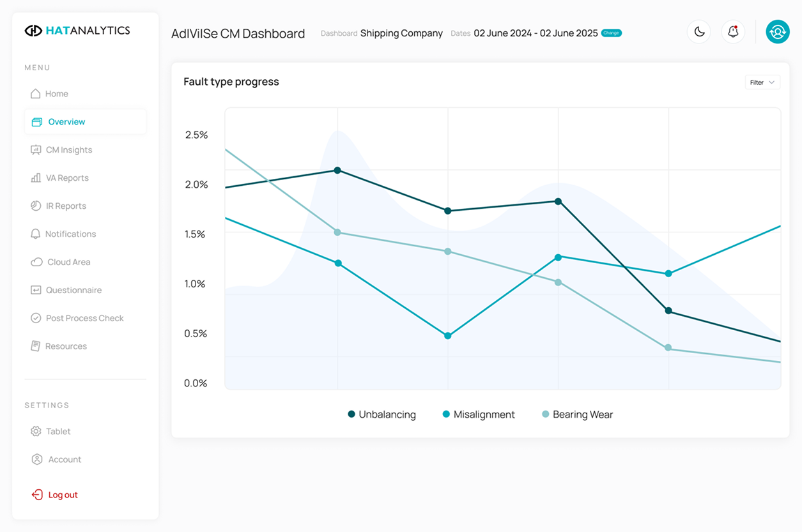Open VA Reports
Image resolution: width=802 pixels, height=532 pixels.
coord(67,178)
